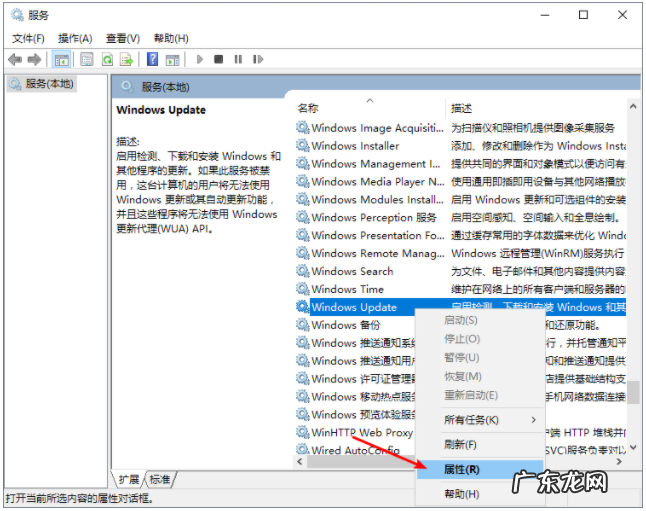Open the 查看(V) menu
Screen dimensions: 646x511
coord(123,39)
